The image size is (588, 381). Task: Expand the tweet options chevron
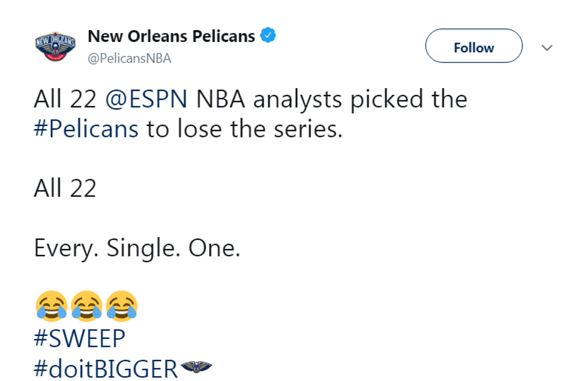pos(547,47)
